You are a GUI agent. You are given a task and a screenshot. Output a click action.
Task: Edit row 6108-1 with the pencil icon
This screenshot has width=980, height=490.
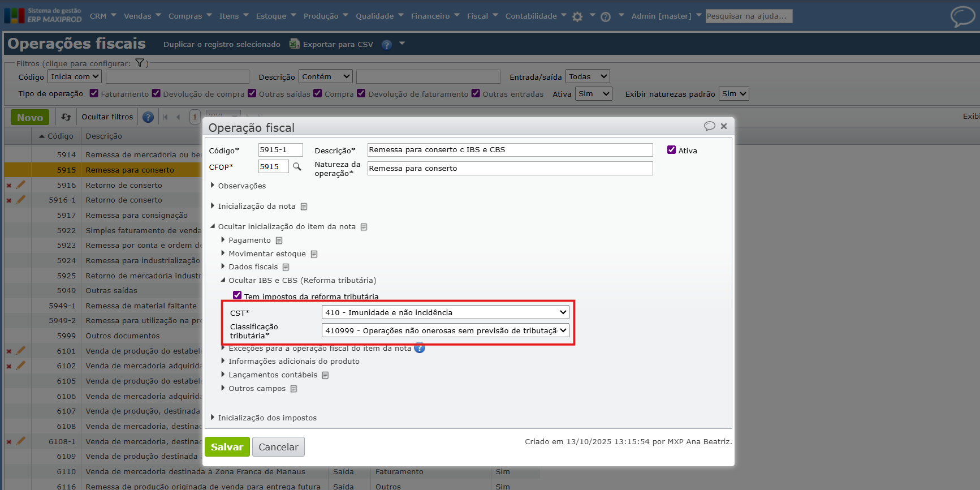[x=21, y=441]
